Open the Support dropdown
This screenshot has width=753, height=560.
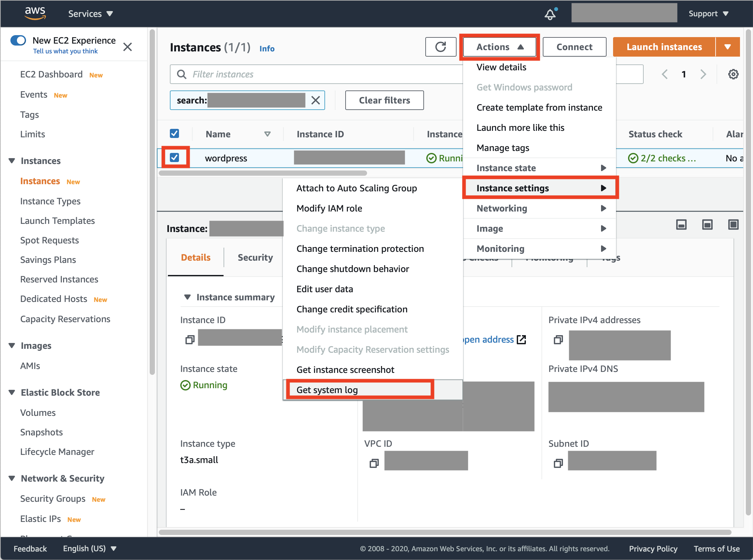coord(708,14)
